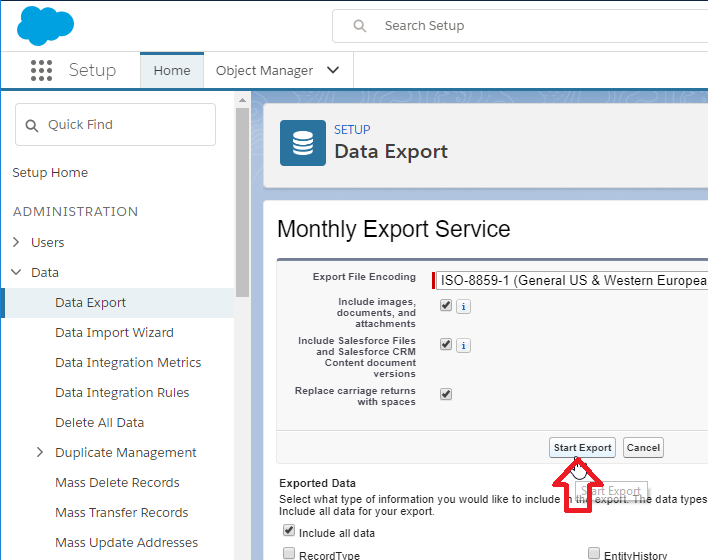The image size is (708, 560).
Task: Toggle Include images, documents, and attachments
Action: coord(446,305)
